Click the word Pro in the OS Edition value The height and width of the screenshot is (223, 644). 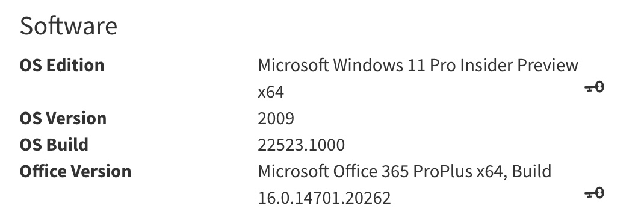[x=443, y=65]
